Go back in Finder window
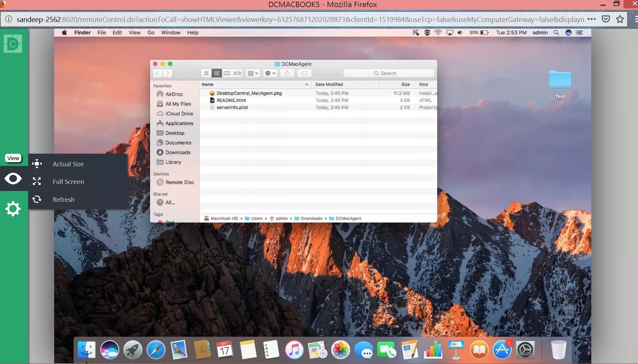This screenshot has height=364, width=638. [157, 73]
